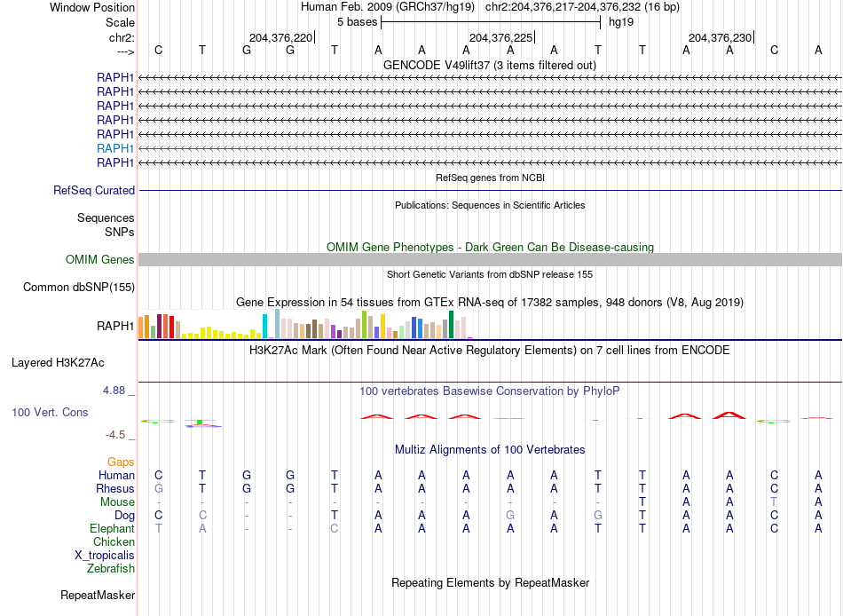Viewport: 843px width, 616px height.
Task: Select the Dog species label
Action: 124,516
